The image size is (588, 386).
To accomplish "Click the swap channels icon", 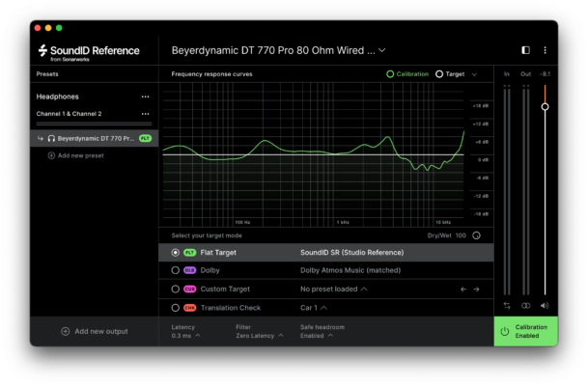I will (x=507, y=305).
